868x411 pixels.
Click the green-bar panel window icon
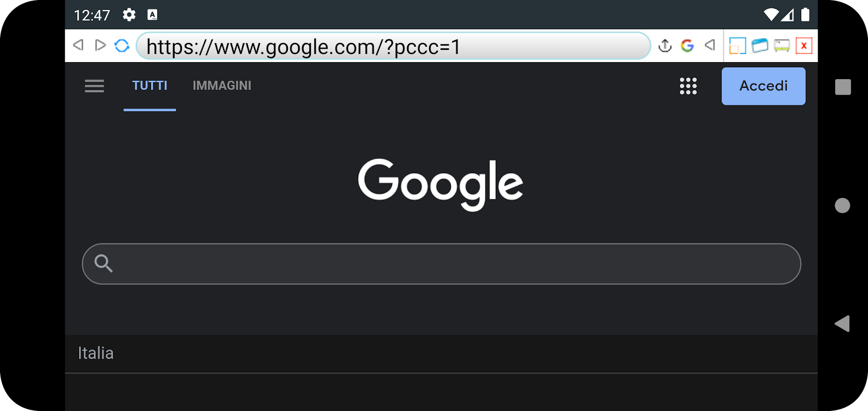click(x=782, y=46)
